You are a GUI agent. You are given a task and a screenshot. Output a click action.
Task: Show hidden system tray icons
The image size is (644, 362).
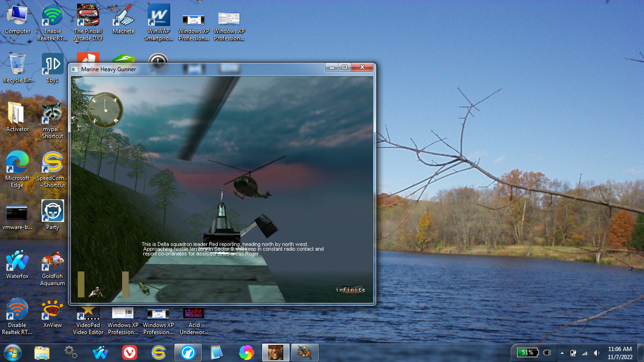[562, 352]
